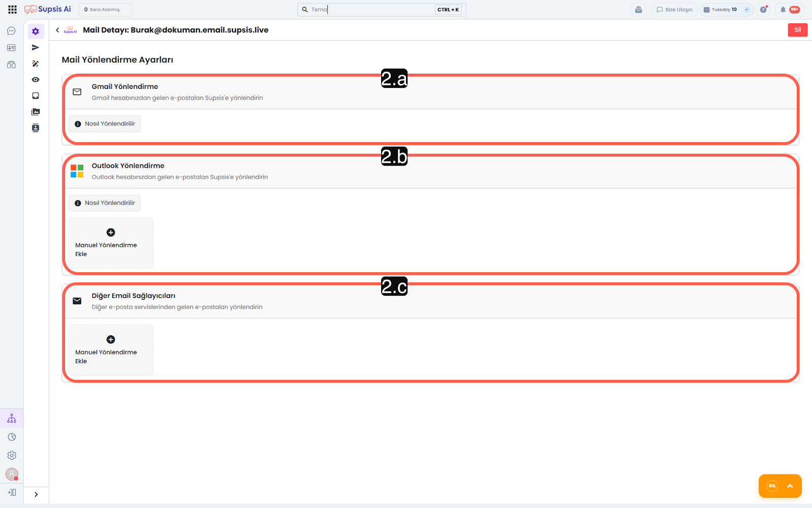Open the pie chart reports icon
Screen dimensions: 812x508
coord(12,437)
